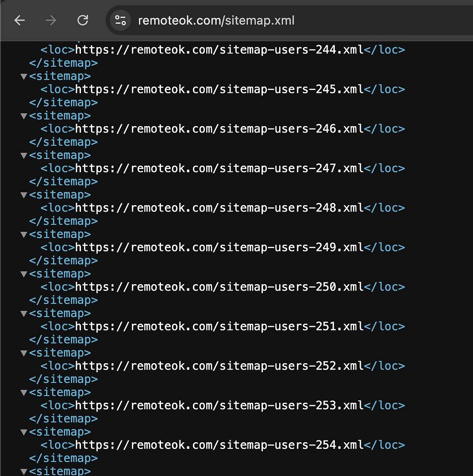Screen dimensions: 473x476
Task: Click the sitemap-users-250.xml URL text
Action: [219, 287]
